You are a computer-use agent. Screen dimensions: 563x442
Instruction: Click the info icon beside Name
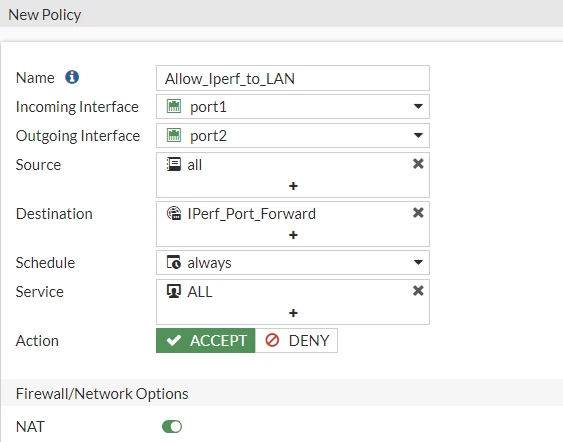(72, 77)
